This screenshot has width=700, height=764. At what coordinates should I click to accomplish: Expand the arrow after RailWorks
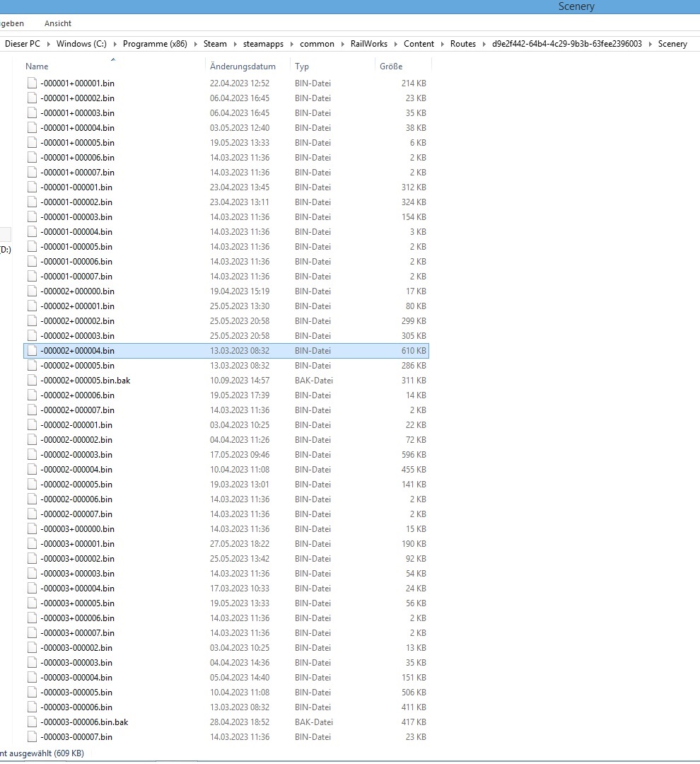pos(395,44)
